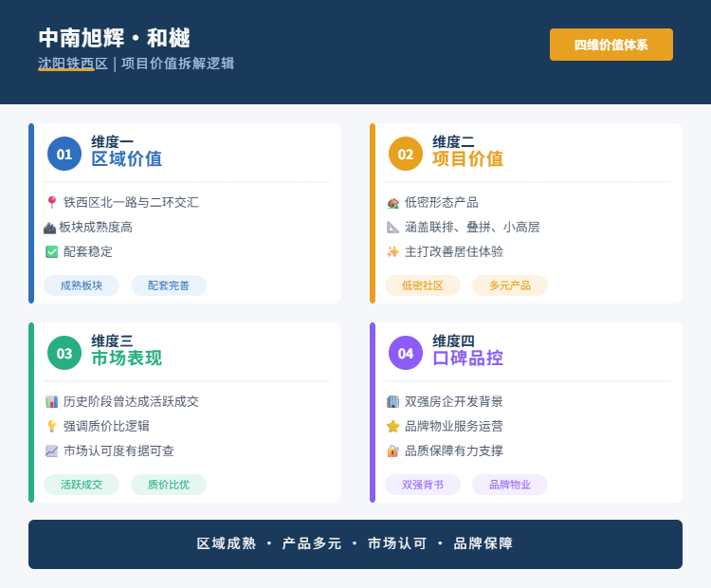
Task: Click the 双强房企开发背景 line
Action: point(454,401)
